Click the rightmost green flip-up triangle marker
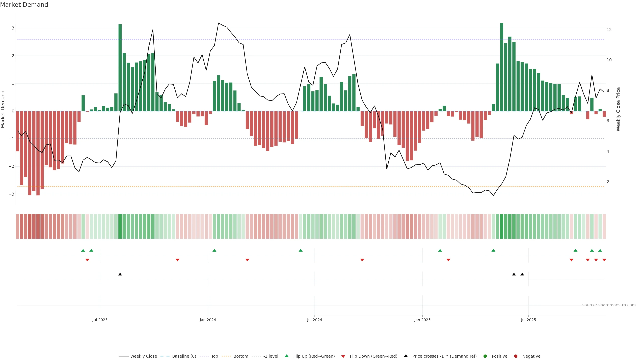The image size is (644, 362). click(x=600, y=250)
